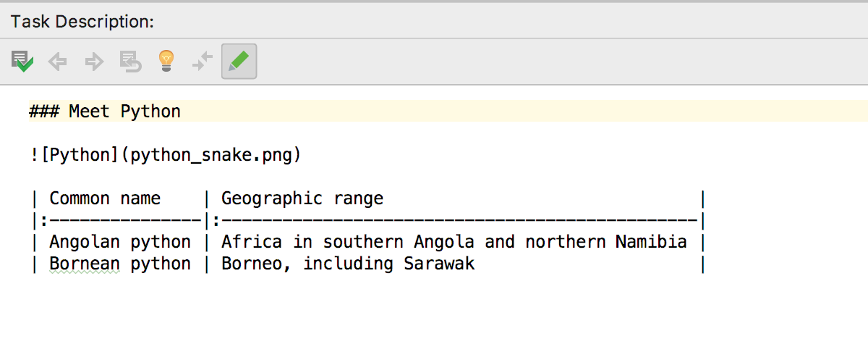The image size is (868, 339).
Task: Click 'Borneo, including Sarawak' cell text
Action: 348,264
